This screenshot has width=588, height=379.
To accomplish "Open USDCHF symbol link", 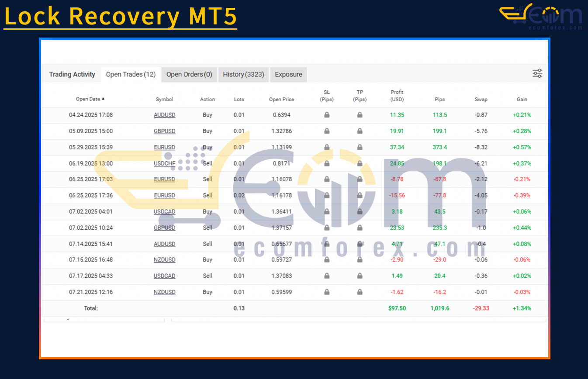I will pyautogui.click(x=164, y=163).
